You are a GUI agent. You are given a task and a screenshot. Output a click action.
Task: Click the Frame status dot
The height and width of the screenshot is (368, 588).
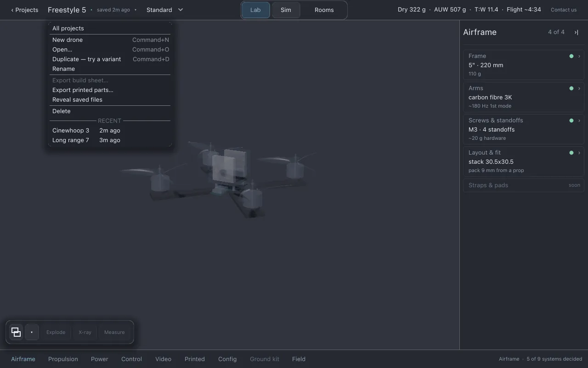(x=571, y=56)
